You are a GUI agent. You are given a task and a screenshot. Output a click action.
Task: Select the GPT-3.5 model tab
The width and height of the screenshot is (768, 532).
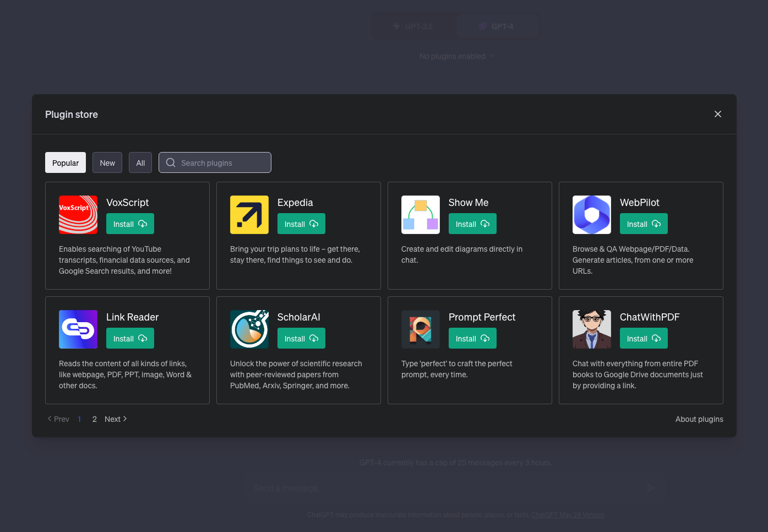[413, 26]
